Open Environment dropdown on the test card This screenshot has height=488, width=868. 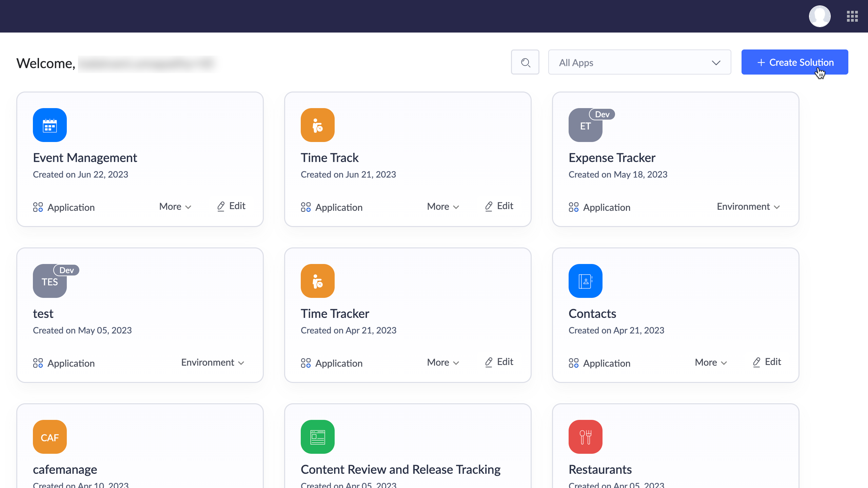coord(213,363)
